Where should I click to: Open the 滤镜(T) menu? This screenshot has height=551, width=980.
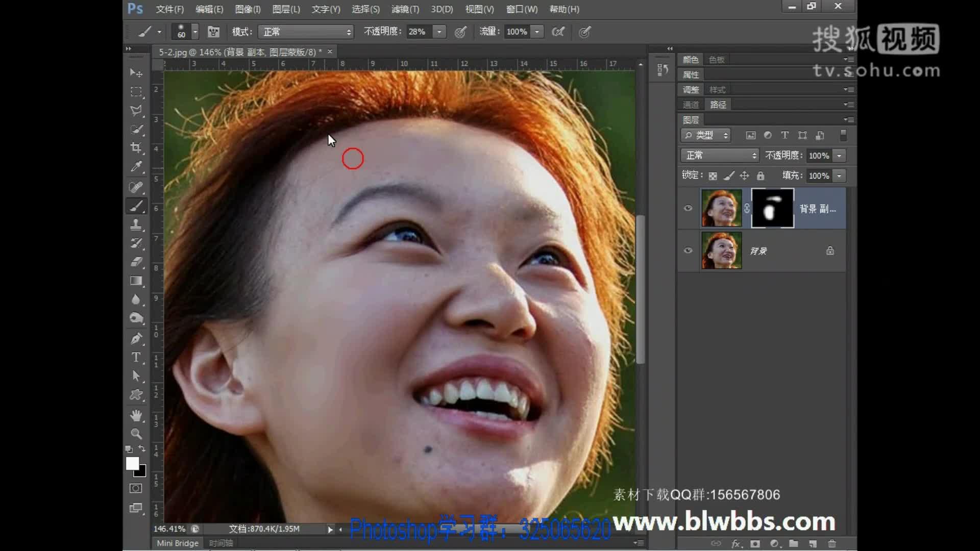pos(405,9)
